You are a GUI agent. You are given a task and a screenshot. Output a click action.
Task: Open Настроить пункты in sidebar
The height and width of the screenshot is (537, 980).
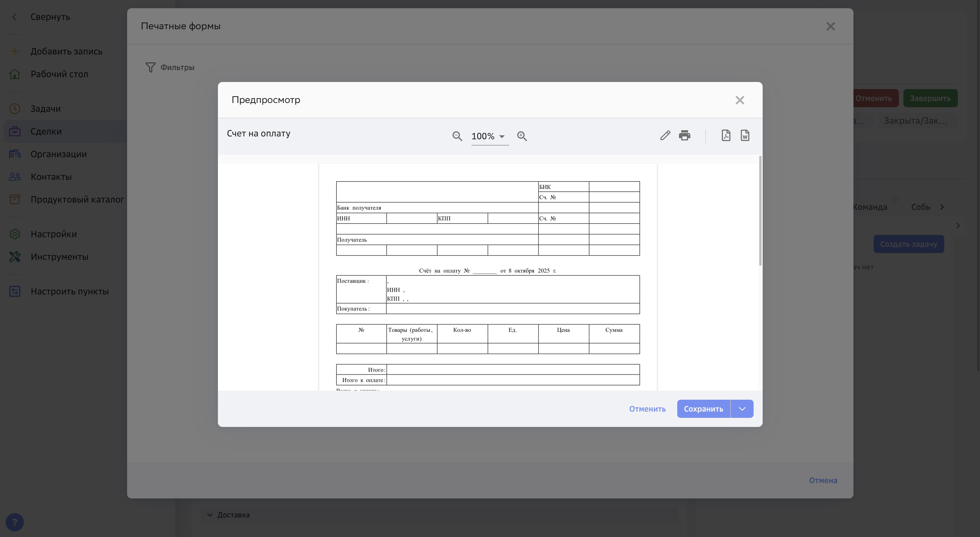coord(70,291)
